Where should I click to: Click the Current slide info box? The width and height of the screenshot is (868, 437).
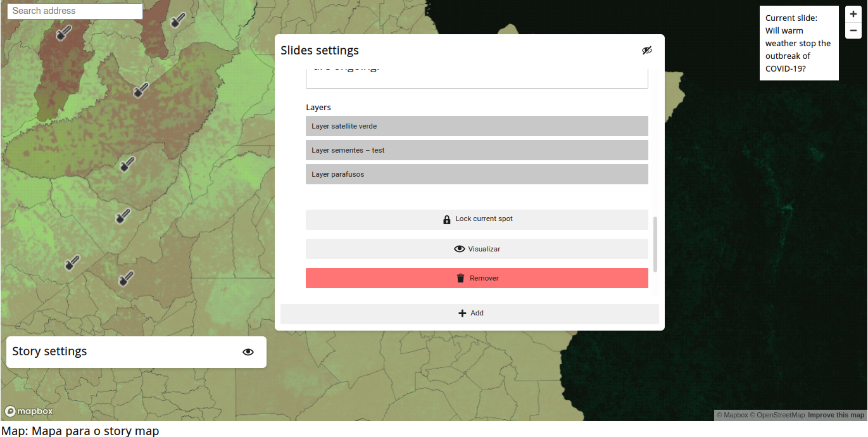[799, 43]
